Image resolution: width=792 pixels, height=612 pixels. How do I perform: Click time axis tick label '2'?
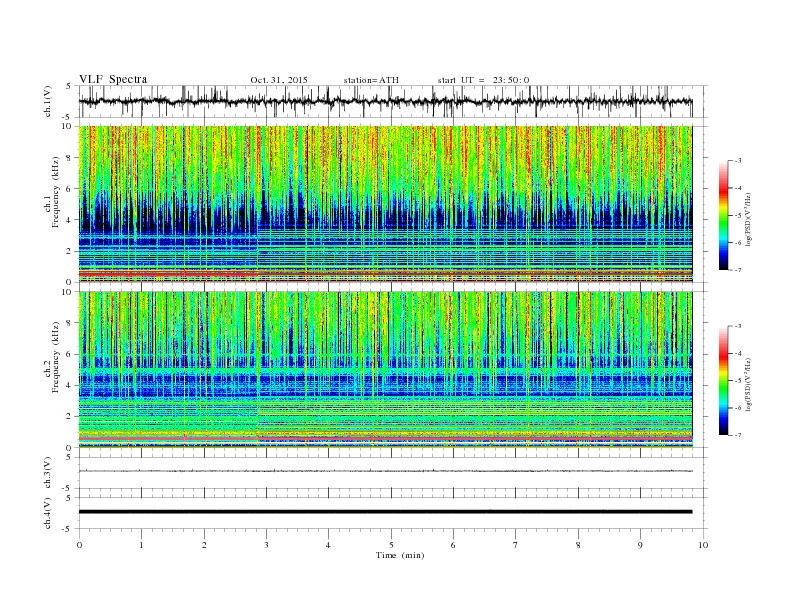(x=204, y=545)
